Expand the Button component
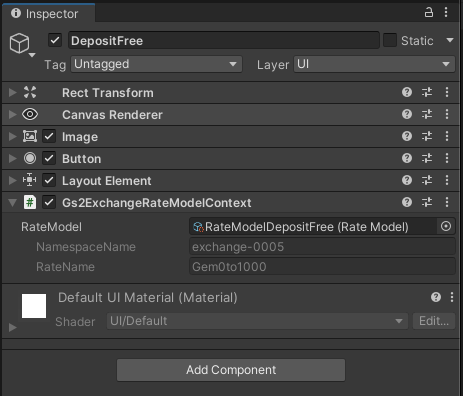The width and height of the screenshot is (463, 396). [12, 158]
